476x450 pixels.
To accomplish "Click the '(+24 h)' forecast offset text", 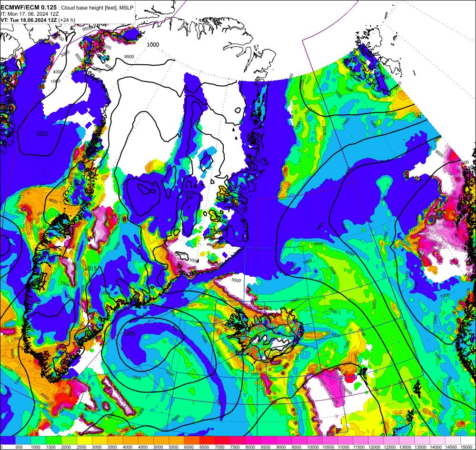I will (67, 20).
